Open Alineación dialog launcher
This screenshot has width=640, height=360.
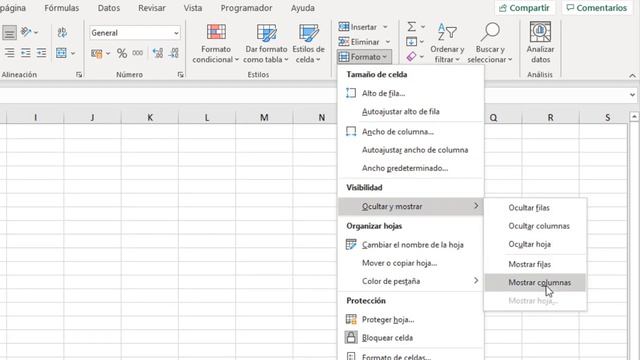(x=79, y=75)
